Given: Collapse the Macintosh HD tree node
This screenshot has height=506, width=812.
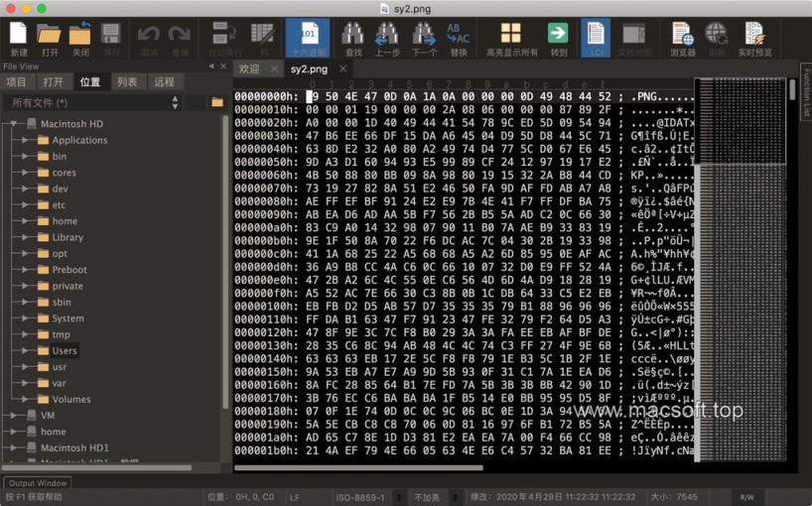Looking at the screenshot, I should 13,125.
